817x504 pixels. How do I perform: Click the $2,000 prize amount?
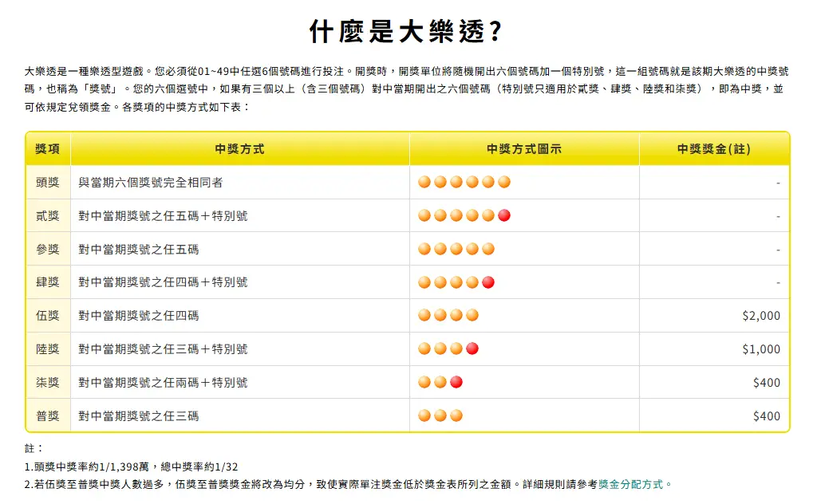click(761, 316)
